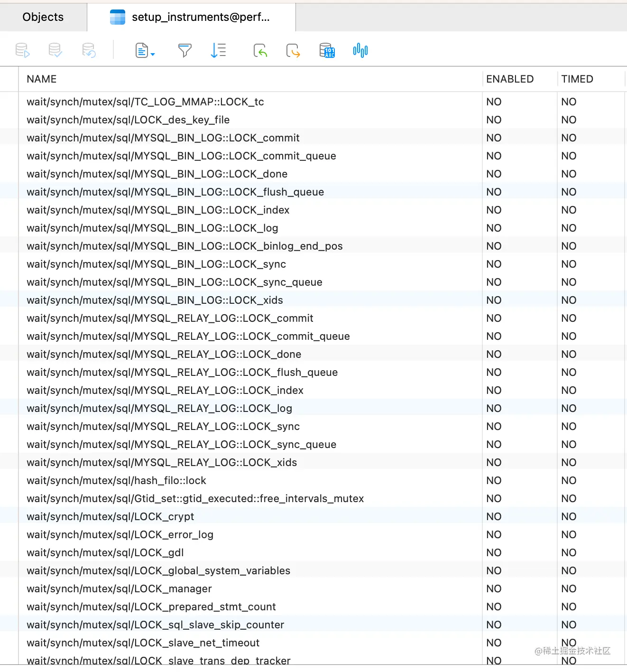Viewport: 627px width, 672px height.
Task: Click ENABLED value NO for MYSQL_BIN_LOG::LOCK_index
Action: tap(494, 210)
